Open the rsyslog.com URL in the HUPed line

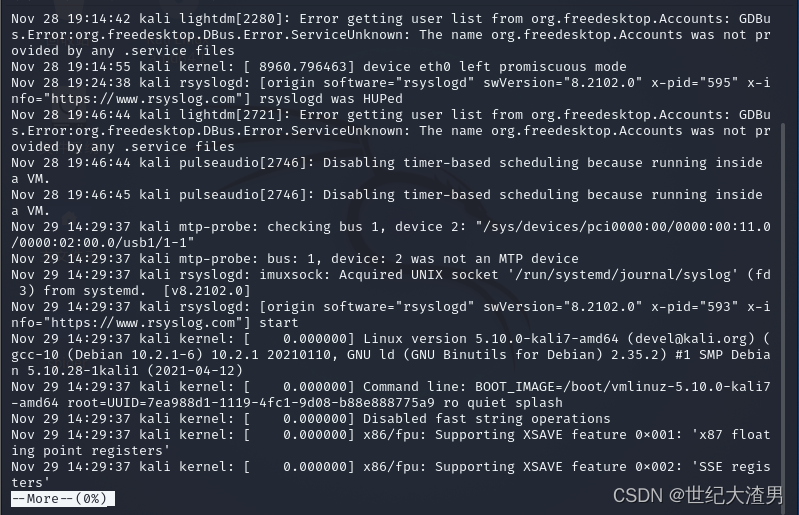point(143,99)
